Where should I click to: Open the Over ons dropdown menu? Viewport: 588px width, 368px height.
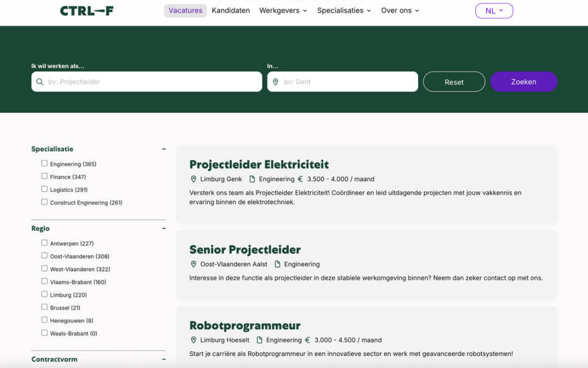click(400, 10)
